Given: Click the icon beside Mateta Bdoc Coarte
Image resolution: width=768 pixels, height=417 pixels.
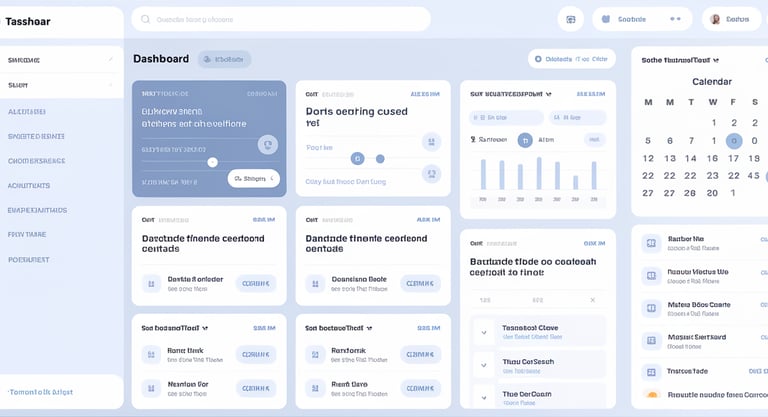Looking at the screenshot, I should 651,308.
